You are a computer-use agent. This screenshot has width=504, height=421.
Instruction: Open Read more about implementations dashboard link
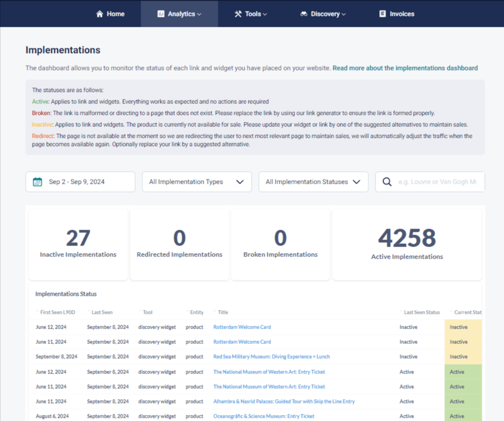(405, 68)
